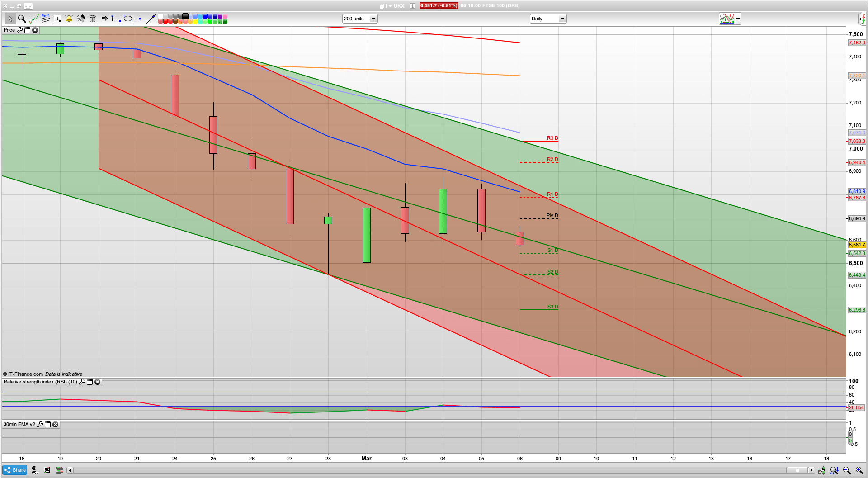The image size is (868, 478).
Task: Open RSI indicator settings wrench
Action: click(82, 382)
